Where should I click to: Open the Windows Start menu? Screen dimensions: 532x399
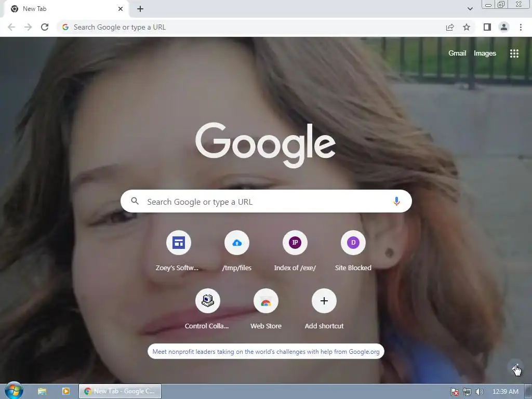click(x=14, y=391)
